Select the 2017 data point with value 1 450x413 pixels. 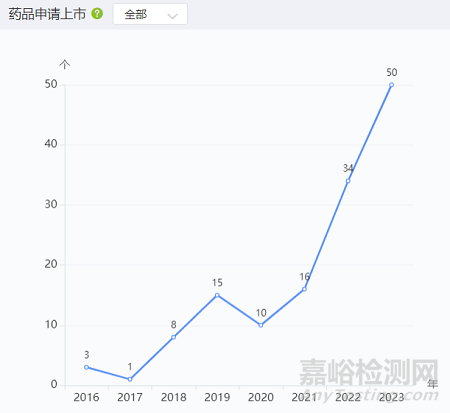coord(130,379)
